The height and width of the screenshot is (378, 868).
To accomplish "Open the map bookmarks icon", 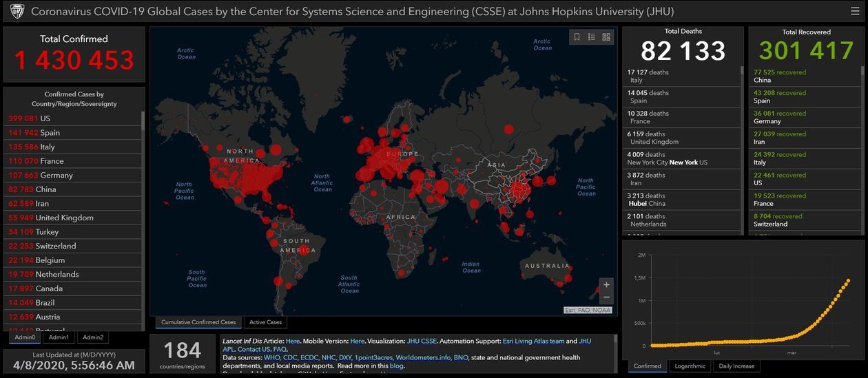I will 577,37.
